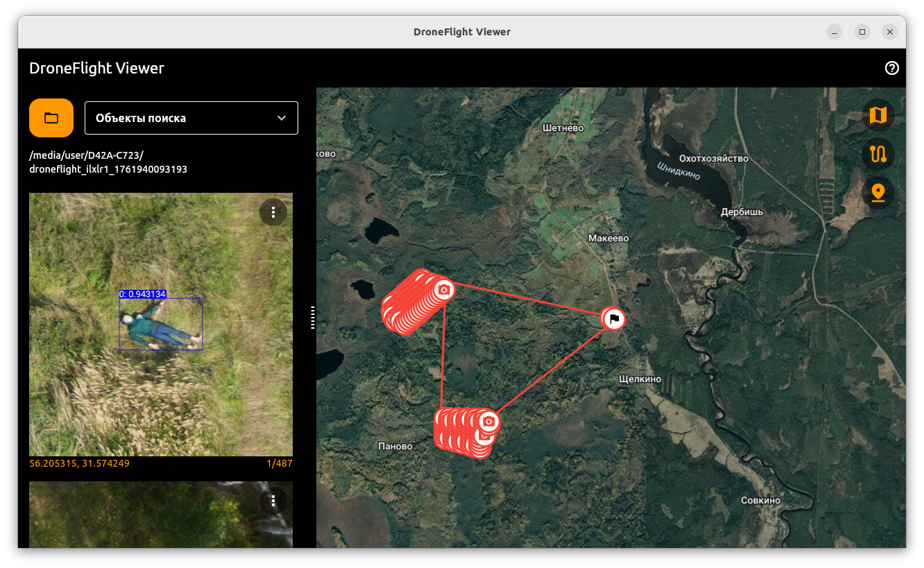Screen dimensions: 924x568
Task: Click the panel splitter drag handle
Action: pos(313,317)
